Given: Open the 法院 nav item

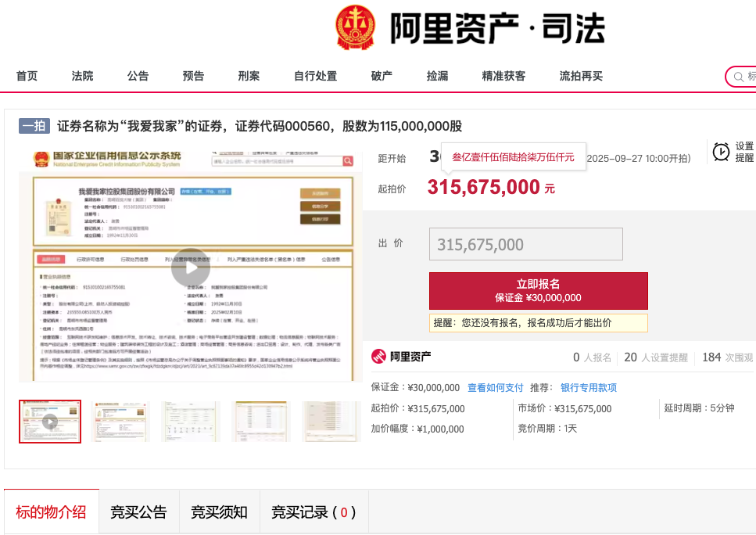Looking at the screenshot, I should [82, 76].
